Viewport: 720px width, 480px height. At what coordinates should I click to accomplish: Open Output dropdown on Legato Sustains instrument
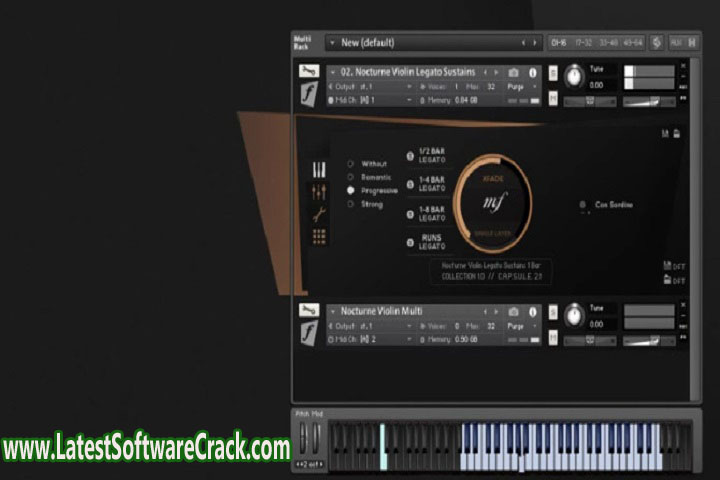tap(409, 87)
